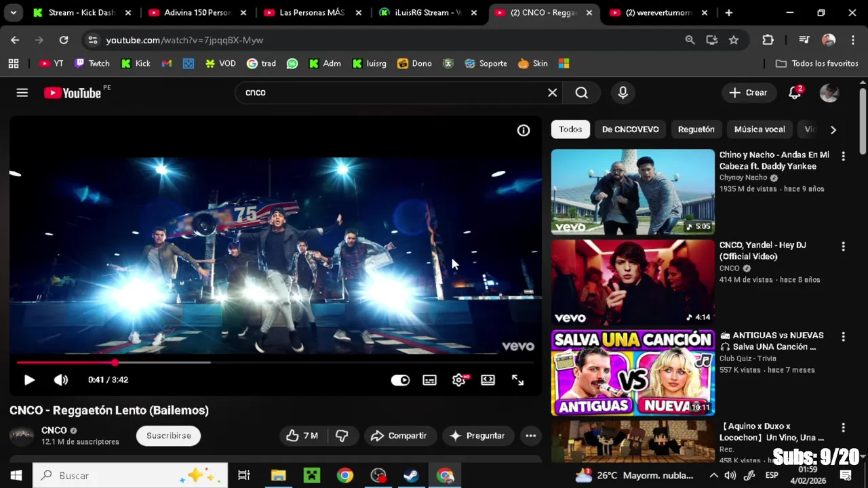
Task: Select the De CNCOVEVO filter chip
Action: coord(631,129)
